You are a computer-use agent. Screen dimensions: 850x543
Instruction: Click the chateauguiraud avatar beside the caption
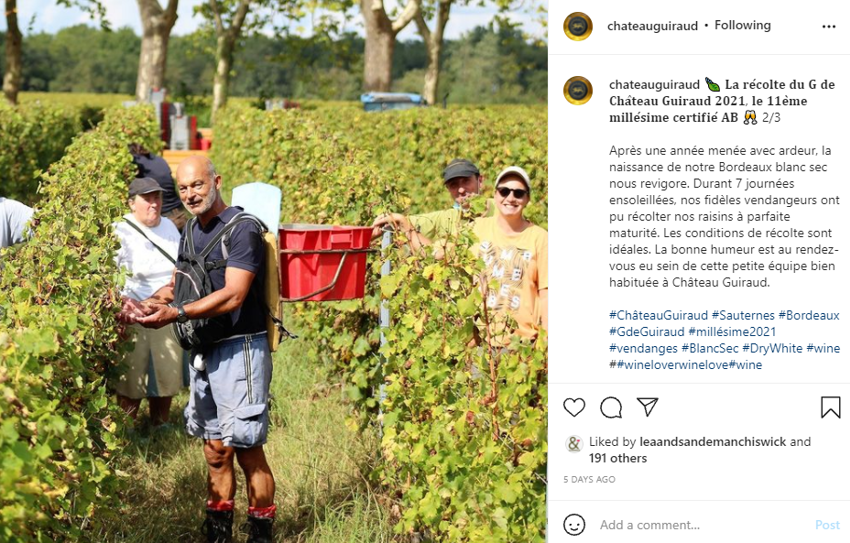(578, 90)
